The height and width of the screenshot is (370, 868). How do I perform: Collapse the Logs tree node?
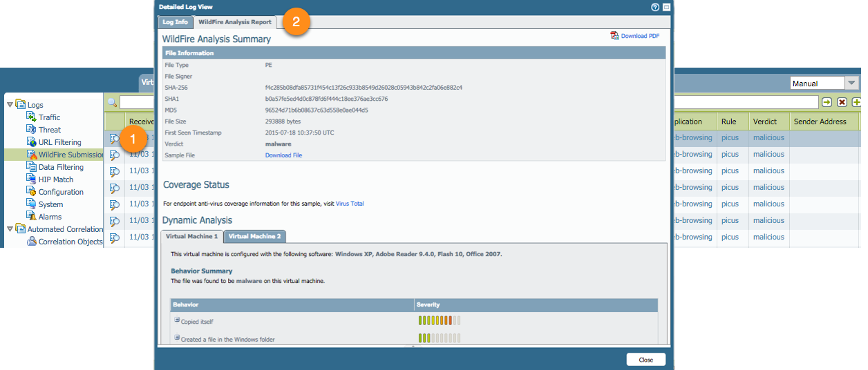pyautogui.click(x=10, y=105)
